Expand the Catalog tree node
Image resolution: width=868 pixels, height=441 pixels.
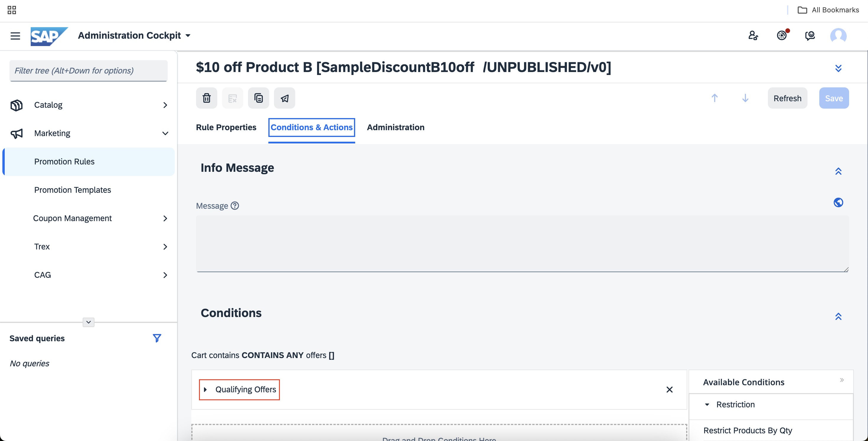pos(165,105)
